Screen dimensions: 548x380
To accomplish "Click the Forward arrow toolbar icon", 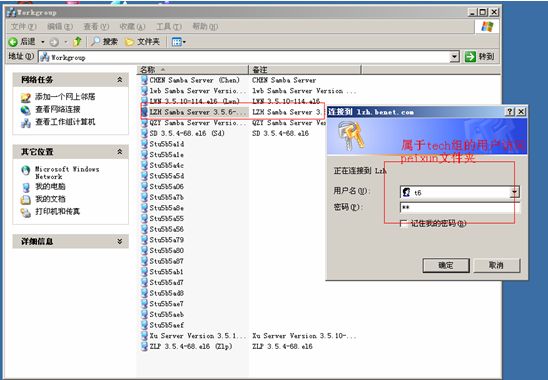I will (x=54, y=42).
